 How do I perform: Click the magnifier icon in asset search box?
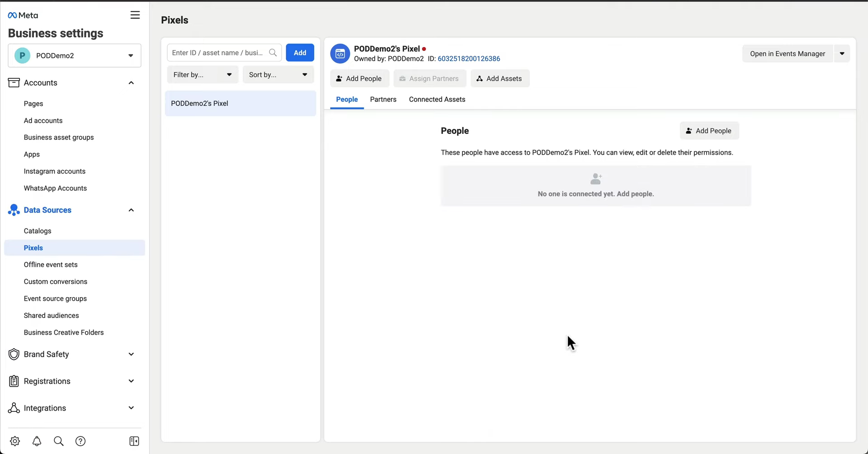pyautogui.click(x=273, y=53)
